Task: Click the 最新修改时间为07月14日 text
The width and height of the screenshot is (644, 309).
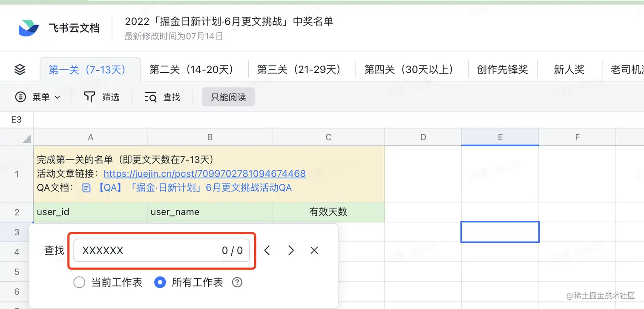Action: pyautogui.click(x=174, y=36)
